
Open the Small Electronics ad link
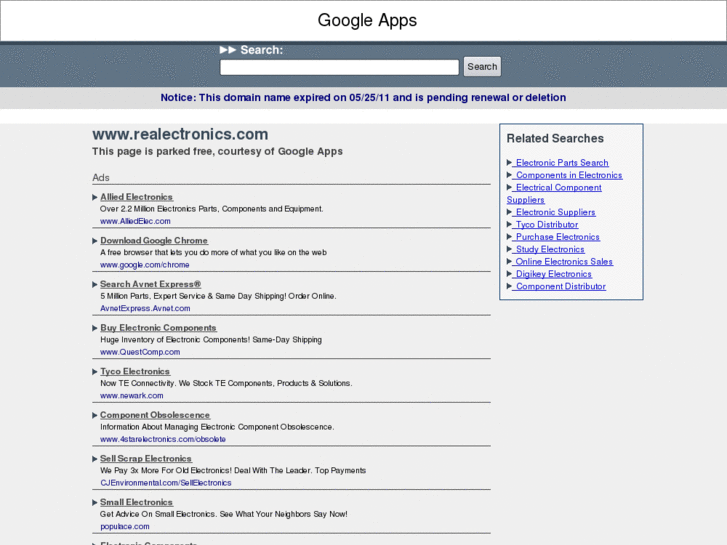tap(136, 502)
